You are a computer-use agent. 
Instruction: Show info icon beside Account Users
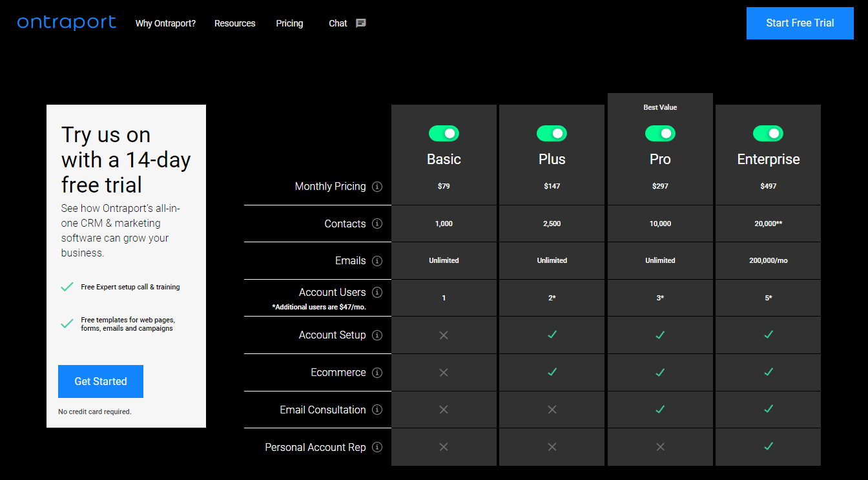pos(377,292)
